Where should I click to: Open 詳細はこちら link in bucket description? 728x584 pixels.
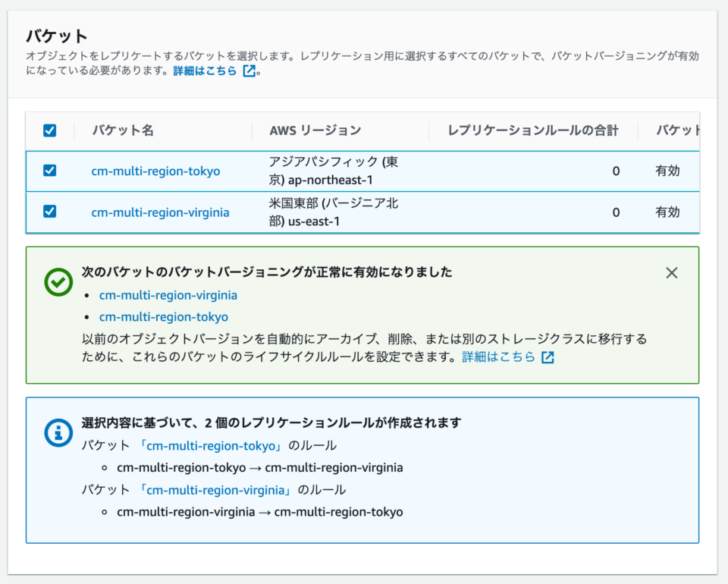206,71
